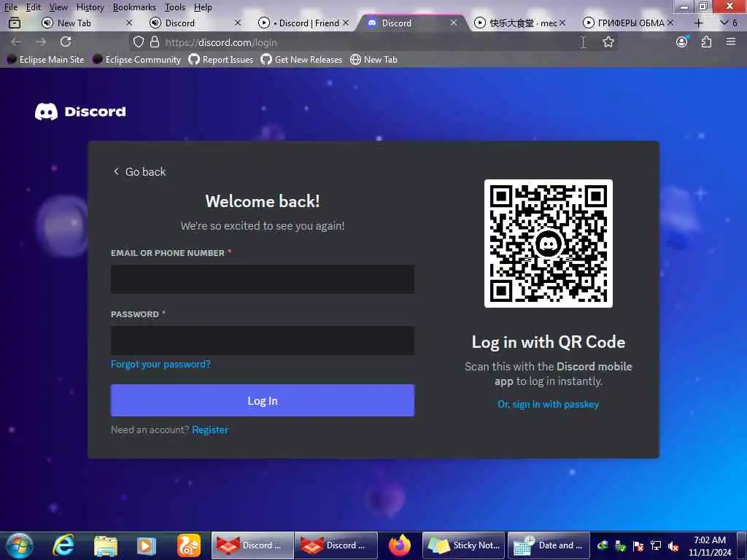Click the muted volume tray icon
This screenshot has width=747, height=560.
click(x=673, y=545)
